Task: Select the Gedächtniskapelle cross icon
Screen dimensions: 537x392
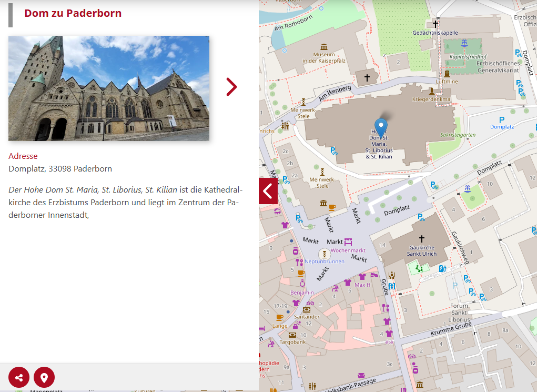Action: pyautogui.click(x=435, y=24)
